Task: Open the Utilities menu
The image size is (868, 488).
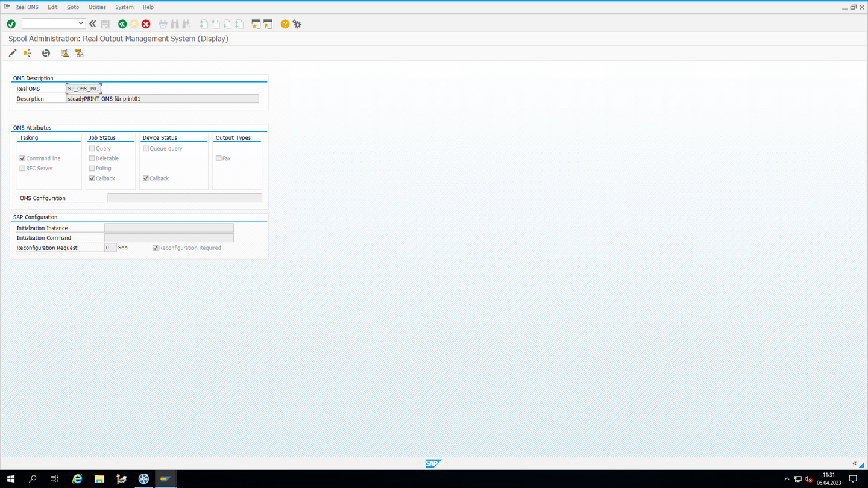Action: pyautogui.click(x=97, y=7)
